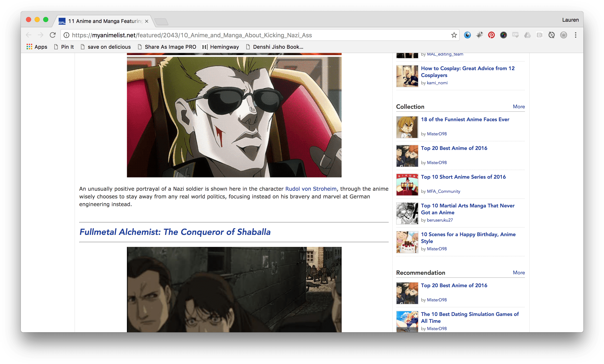Screen dimensions: 604x364
Task: Bookmark this page using the star icon
Action: [454, 35]
